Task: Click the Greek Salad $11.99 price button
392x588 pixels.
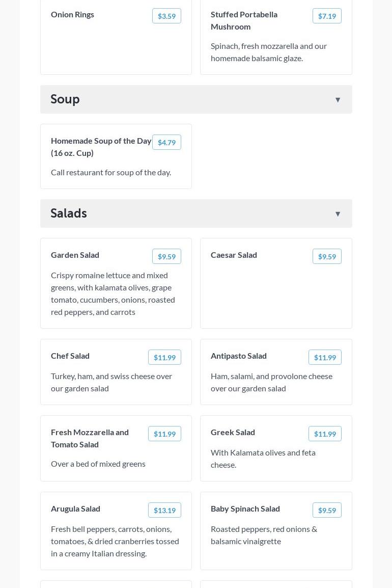Action: click(x=325, y=434)
